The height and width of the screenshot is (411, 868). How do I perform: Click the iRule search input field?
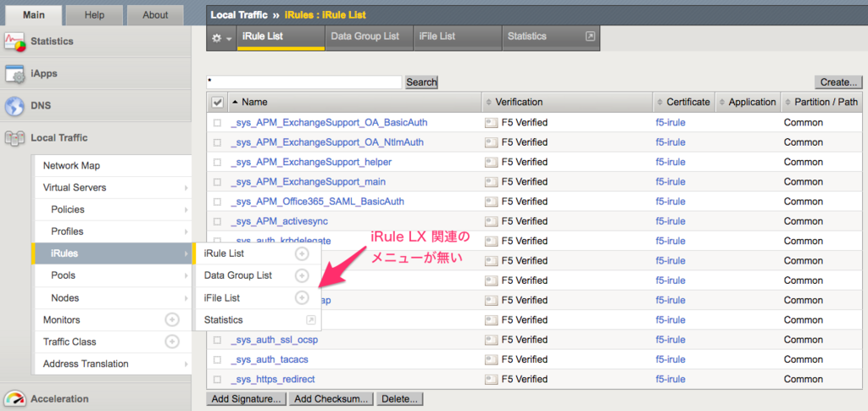click(304, 82)
